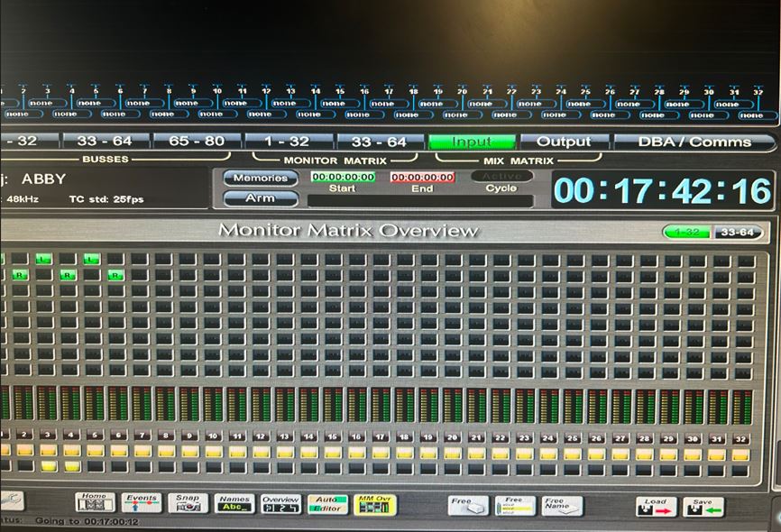This screenshot has height=532, width=781.
Task: Select the Mix Matrix Output tab
Action: pos(564,142)
